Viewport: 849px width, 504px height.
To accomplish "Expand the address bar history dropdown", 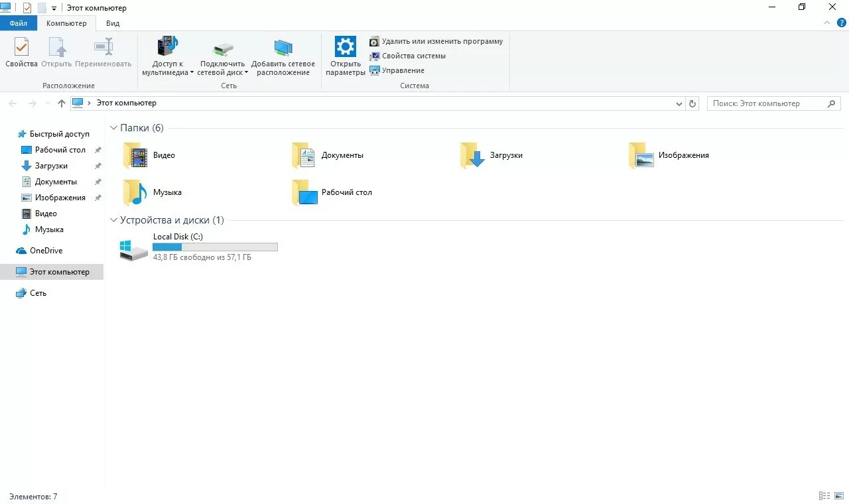I will (x=679, y=104).
